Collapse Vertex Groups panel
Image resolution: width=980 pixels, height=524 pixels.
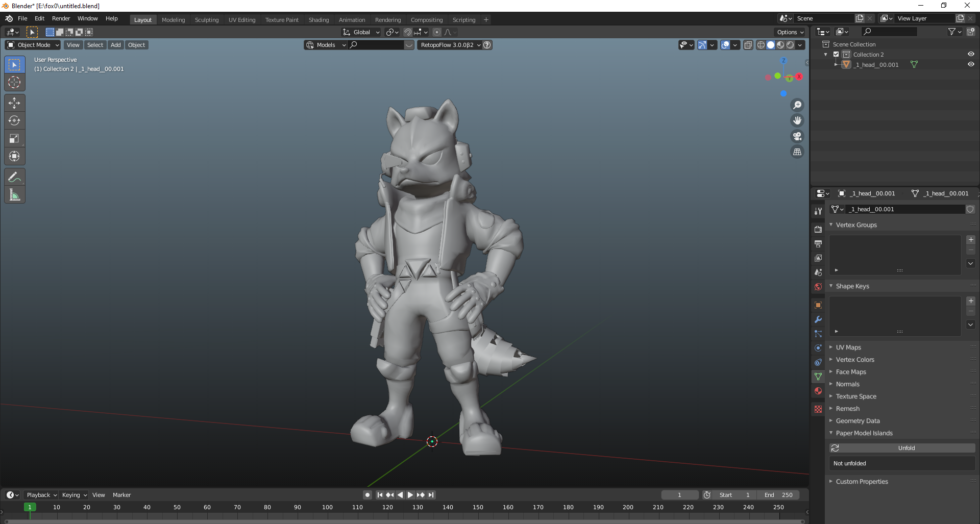point(856,225)
